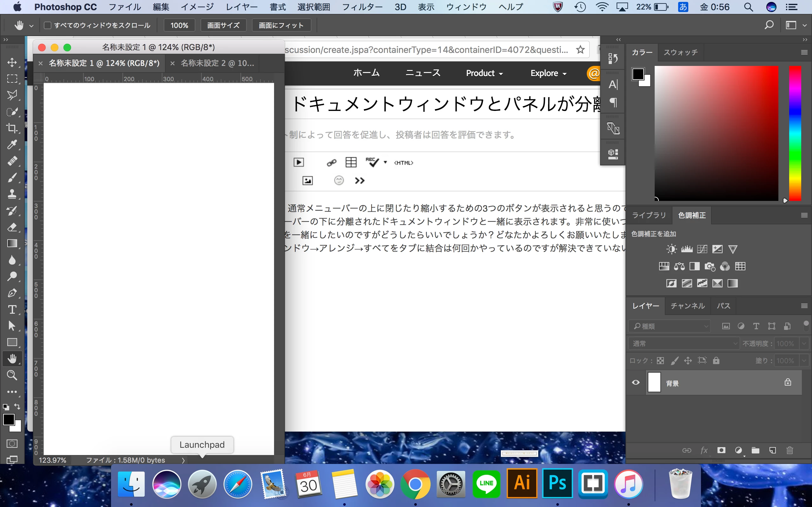The height and width of the screenshot is (507, 812).
Task: Click the create new layer icon
Action: tap(772, 450)
